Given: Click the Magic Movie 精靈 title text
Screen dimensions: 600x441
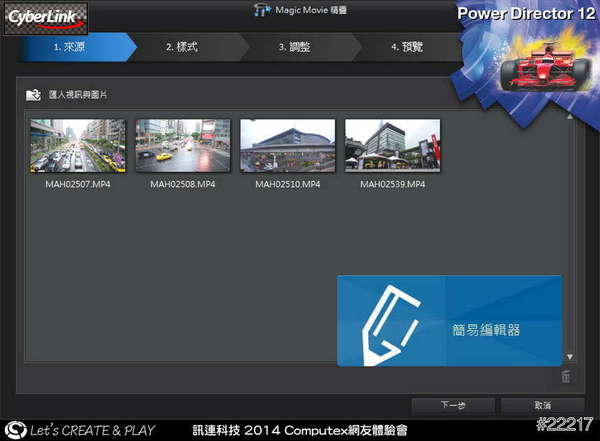Looking at the screenshot, I should [311, 10].
